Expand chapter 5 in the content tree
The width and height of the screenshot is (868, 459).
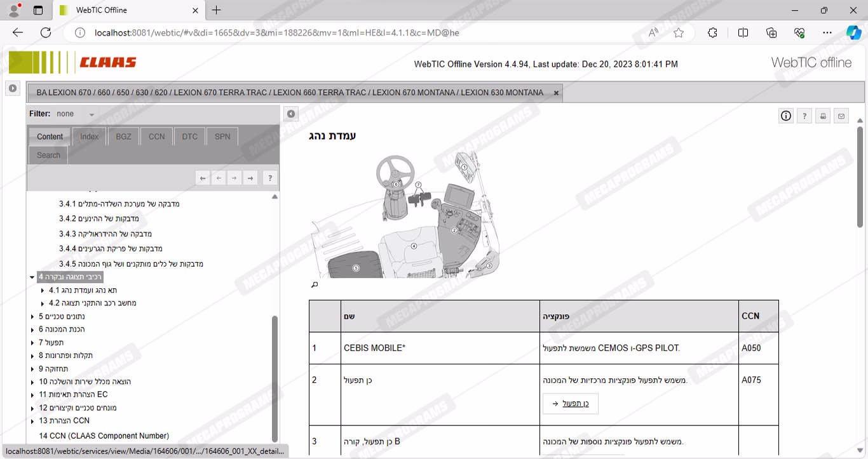[32, 316]
